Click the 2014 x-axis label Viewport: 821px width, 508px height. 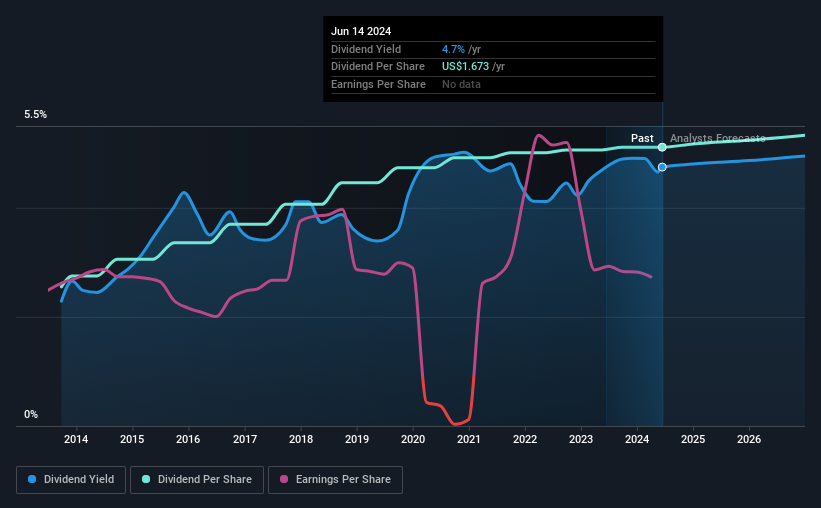[x=76, y=439]
